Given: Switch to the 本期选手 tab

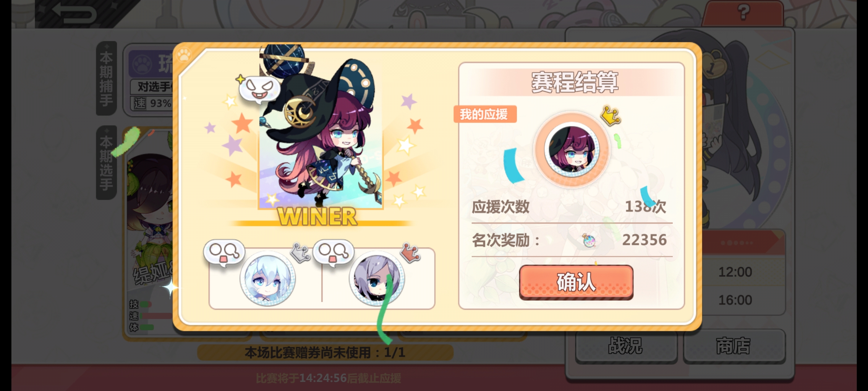Looking at the screenshot, I should [106, 162].
